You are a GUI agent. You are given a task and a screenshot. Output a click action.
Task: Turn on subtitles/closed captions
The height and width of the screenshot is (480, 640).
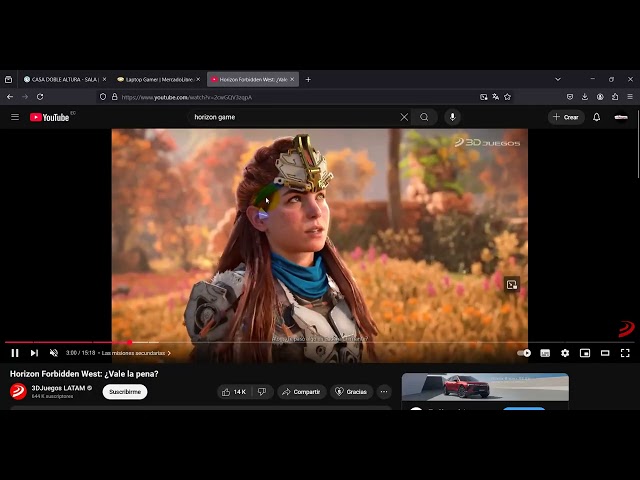[545, 353]
